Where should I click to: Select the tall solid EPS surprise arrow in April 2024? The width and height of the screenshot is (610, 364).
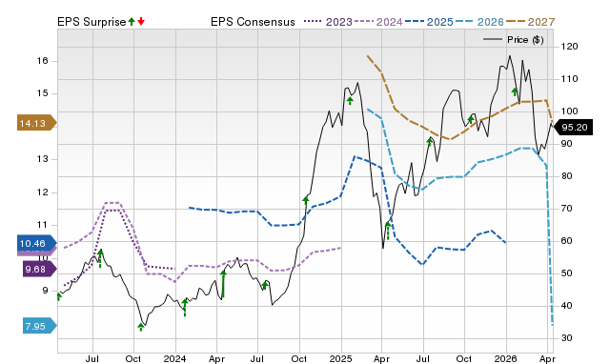[x=223, y=284]
